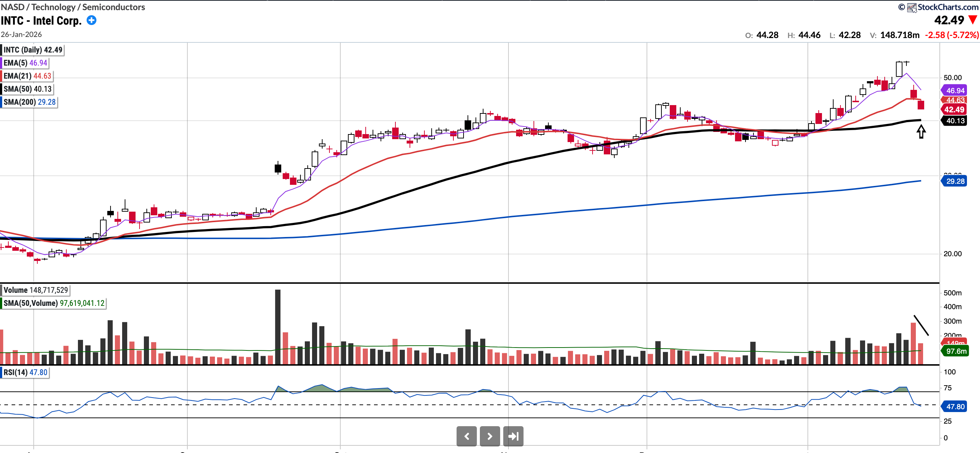Click the SMA(200) legend label
Viewport: 980px width, 453px height.
(29, 102)
